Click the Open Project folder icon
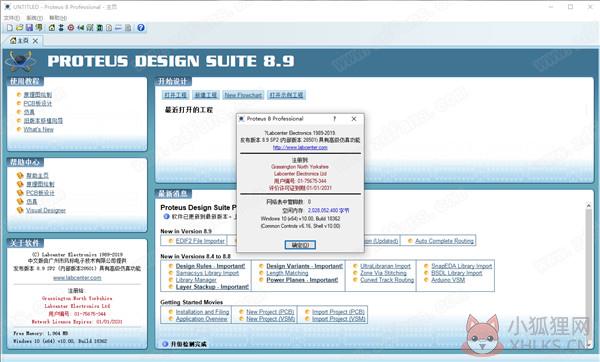This screenshot has height=362, width=600. point(20,28)
